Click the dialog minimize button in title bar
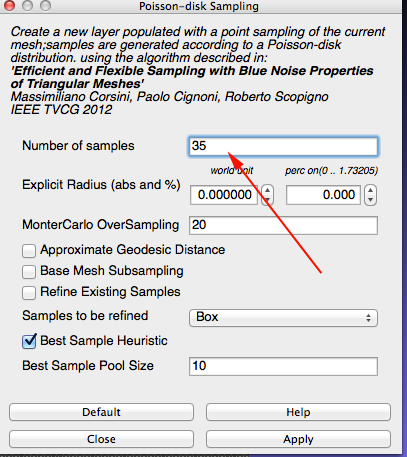This screenshot has height=457, width=407. click(x=27, y=5)
